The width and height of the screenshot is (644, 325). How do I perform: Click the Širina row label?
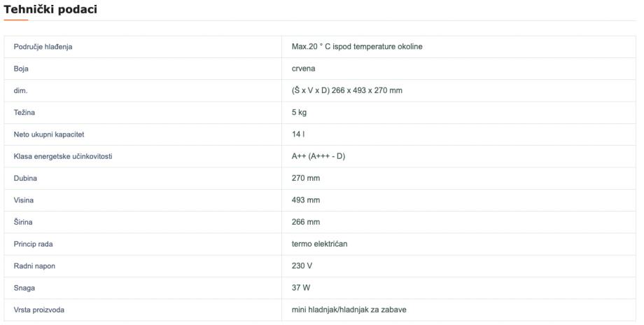24,222
